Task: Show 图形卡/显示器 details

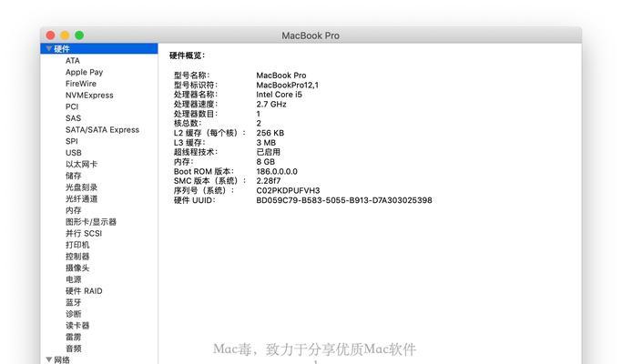Action: pyautogui.click(x=91, y=222)
